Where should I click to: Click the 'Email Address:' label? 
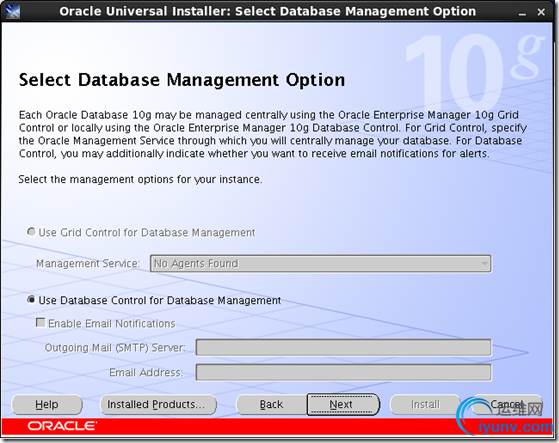(146, 372)
